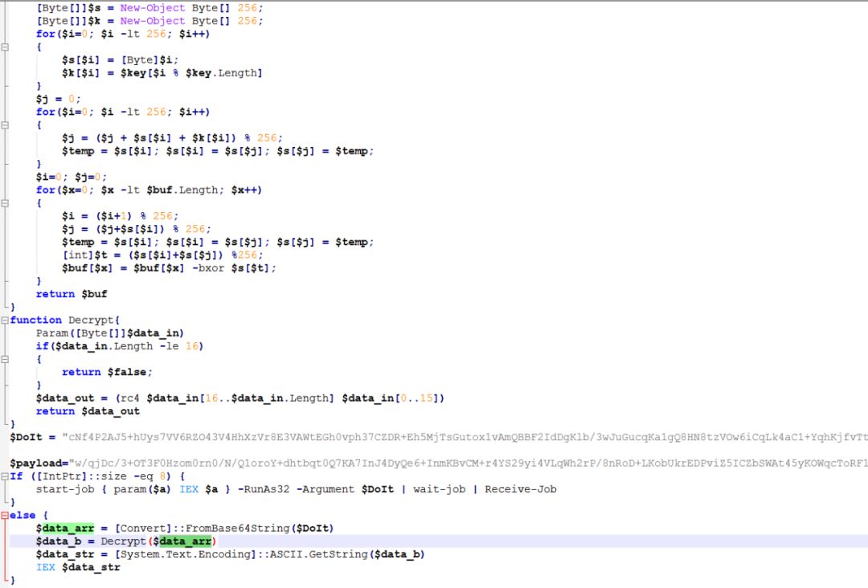Click the '$j = 0;' statement

[58, 99]
